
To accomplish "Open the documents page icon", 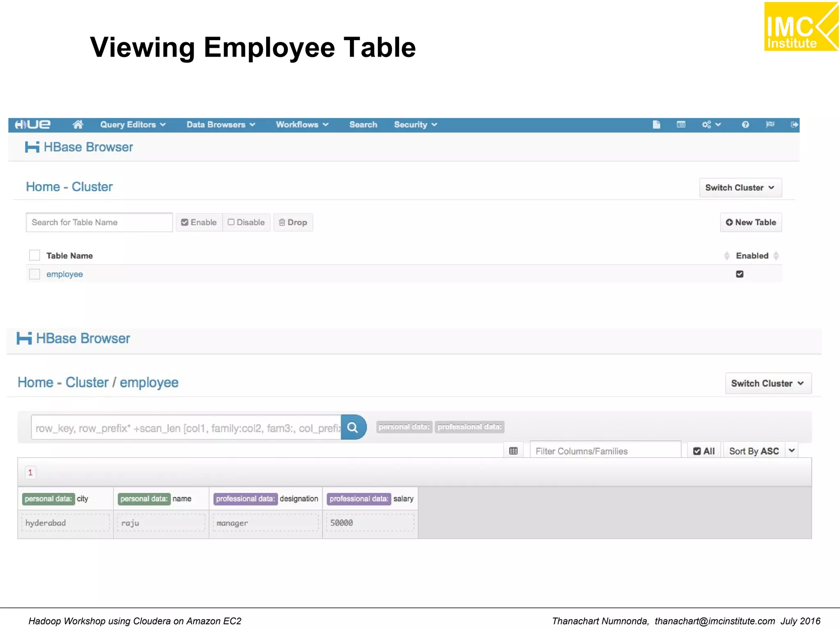I will point(656,125).
